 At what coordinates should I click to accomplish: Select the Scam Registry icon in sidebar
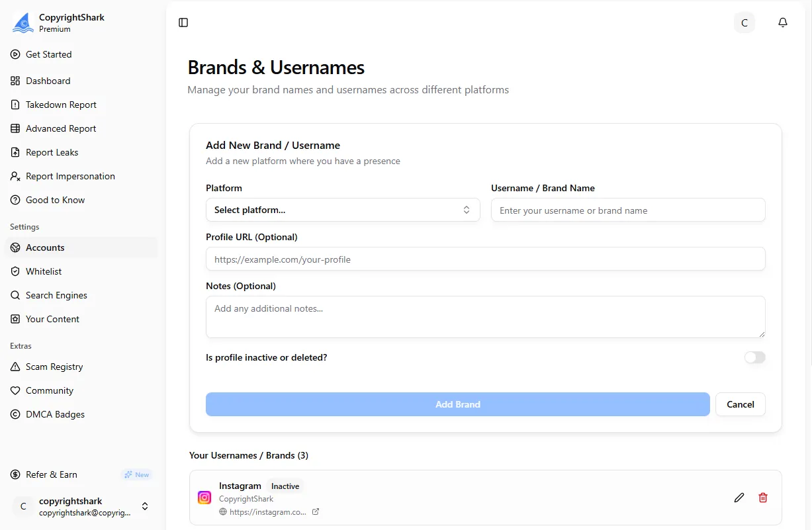[15, 367]
